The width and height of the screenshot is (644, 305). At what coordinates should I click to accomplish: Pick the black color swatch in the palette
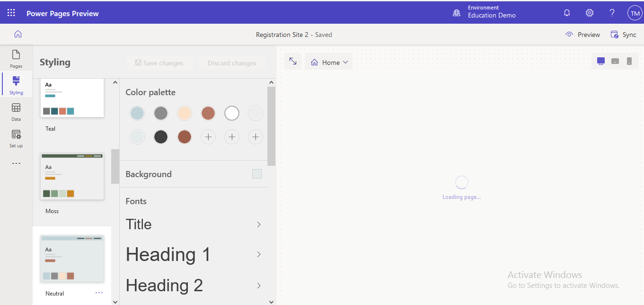tap(161, 136)
